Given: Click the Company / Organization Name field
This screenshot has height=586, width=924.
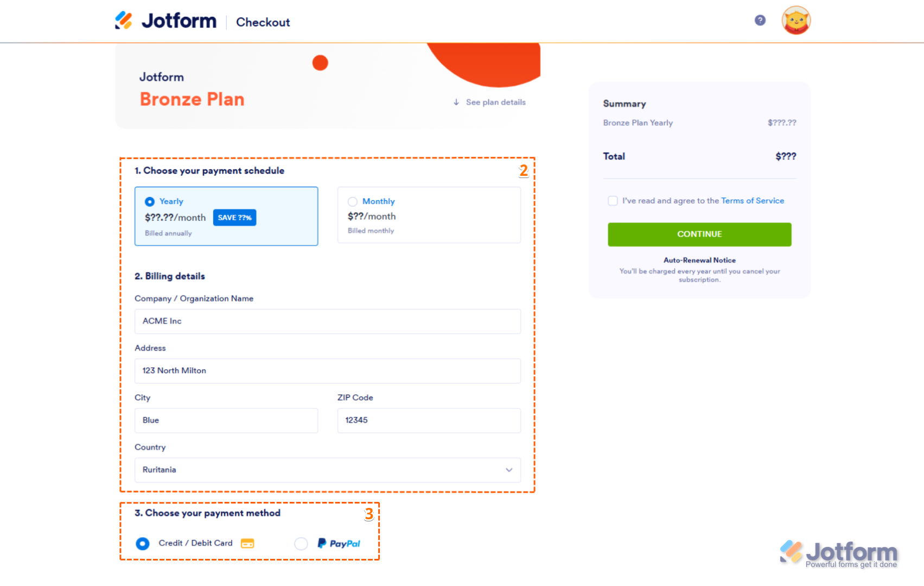Looking at the screenshot, I should pos(327,321).
